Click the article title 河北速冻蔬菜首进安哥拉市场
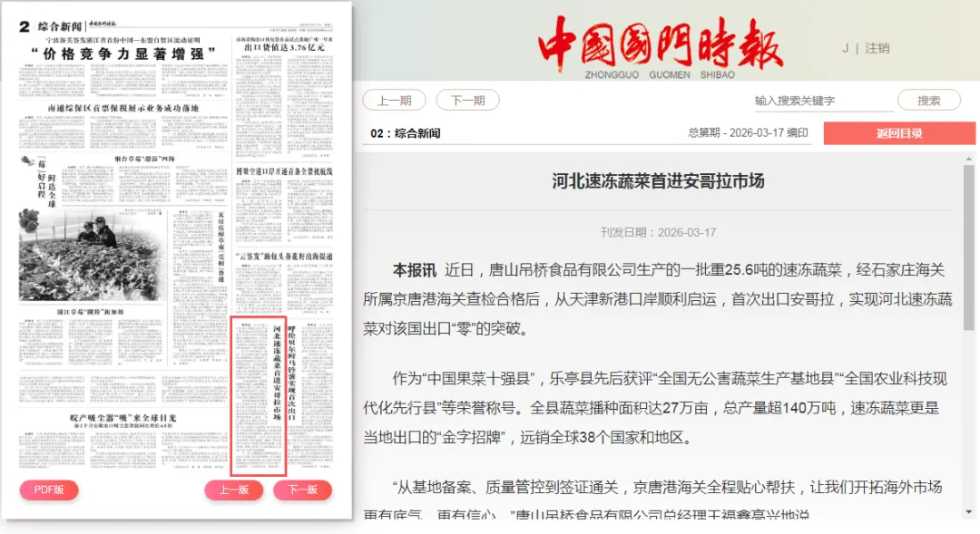Image resolution: width=980 pixels, height=534 pixels. point(658,181)
